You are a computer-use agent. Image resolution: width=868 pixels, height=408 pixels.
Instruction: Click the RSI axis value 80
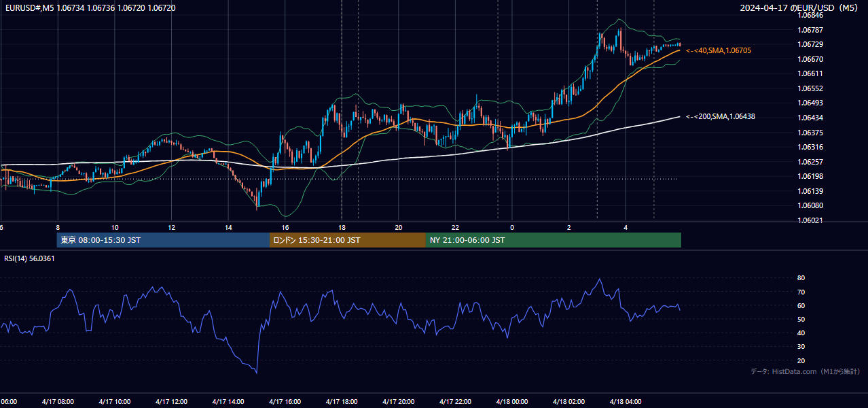click(801, 278)
